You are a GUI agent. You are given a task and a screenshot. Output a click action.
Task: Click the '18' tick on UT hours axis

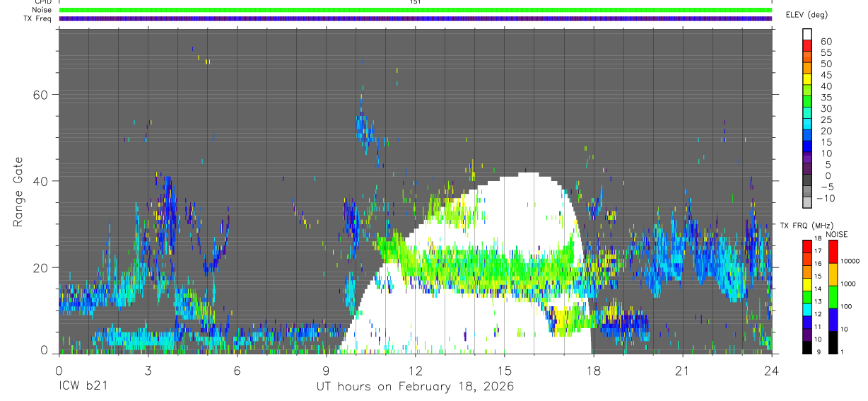click(x=593, y=371)
